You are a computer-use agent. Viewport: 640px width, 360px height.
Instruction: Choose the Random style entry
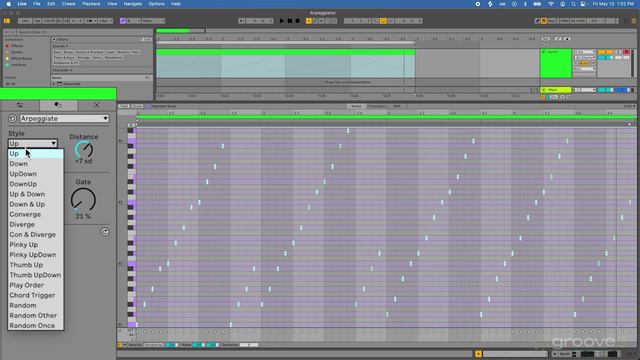click(36, 305)
